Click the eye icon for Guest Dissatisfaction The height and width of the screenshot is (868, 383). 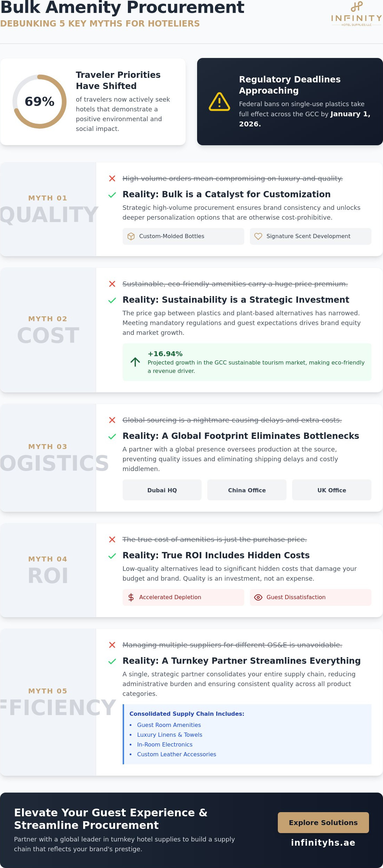258,597
